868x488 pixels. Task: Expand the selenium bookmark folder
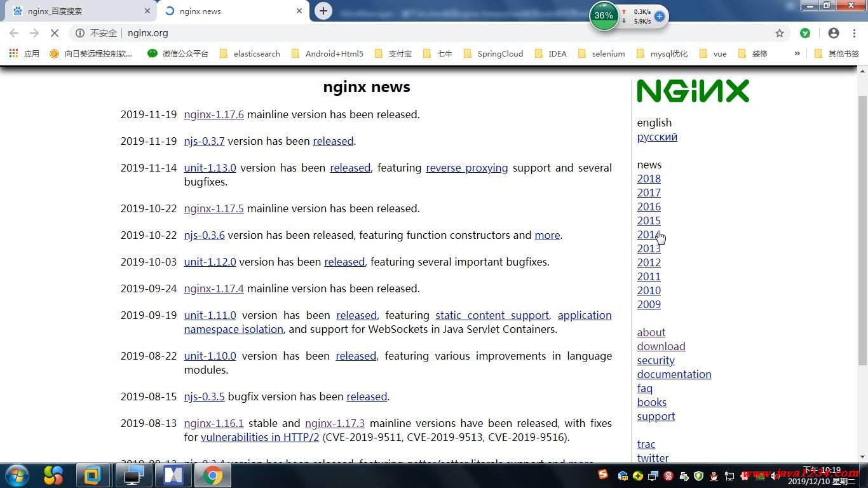click(x=601, y=53)
